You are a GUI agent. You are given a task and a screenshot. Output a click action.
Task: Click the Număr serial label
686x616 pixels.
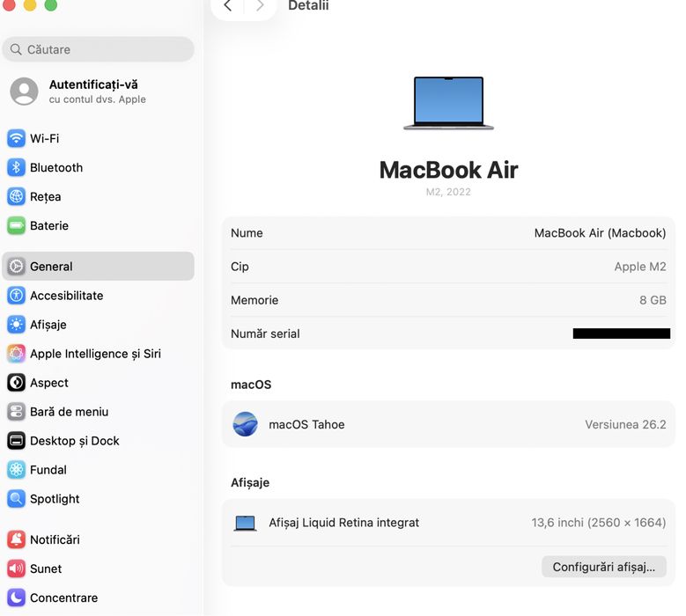pyautogui.click(x=265, y=334)
